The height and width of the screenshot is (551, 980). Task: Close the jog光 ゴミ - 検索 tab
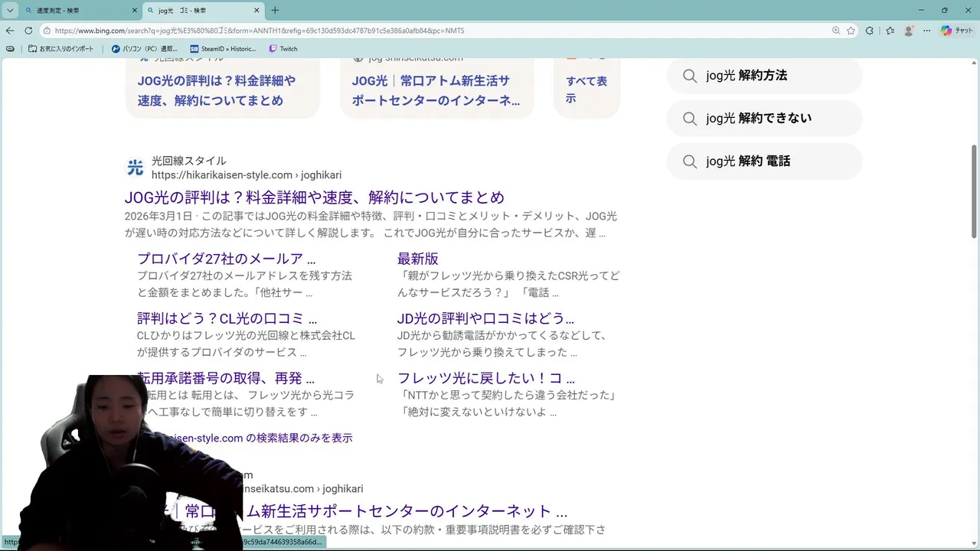(x=256, y=11)
